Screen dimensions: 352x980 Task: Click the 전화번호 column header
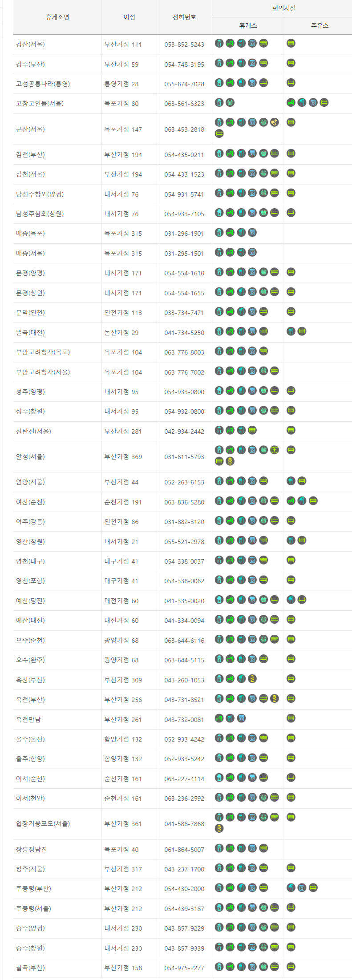(x=184, y=17)
